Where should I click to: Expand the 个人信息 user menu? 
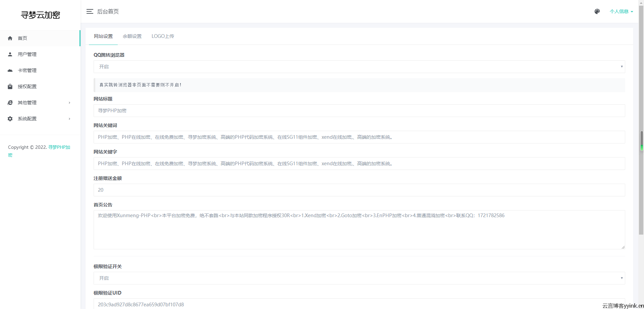[x=621, y=11]
